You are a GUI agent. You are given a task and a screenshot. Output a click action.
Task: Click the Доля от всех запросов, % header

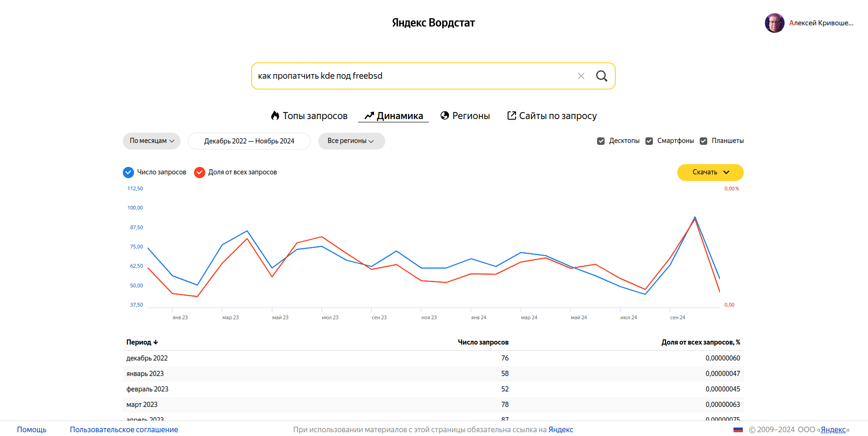click(701, 342)
